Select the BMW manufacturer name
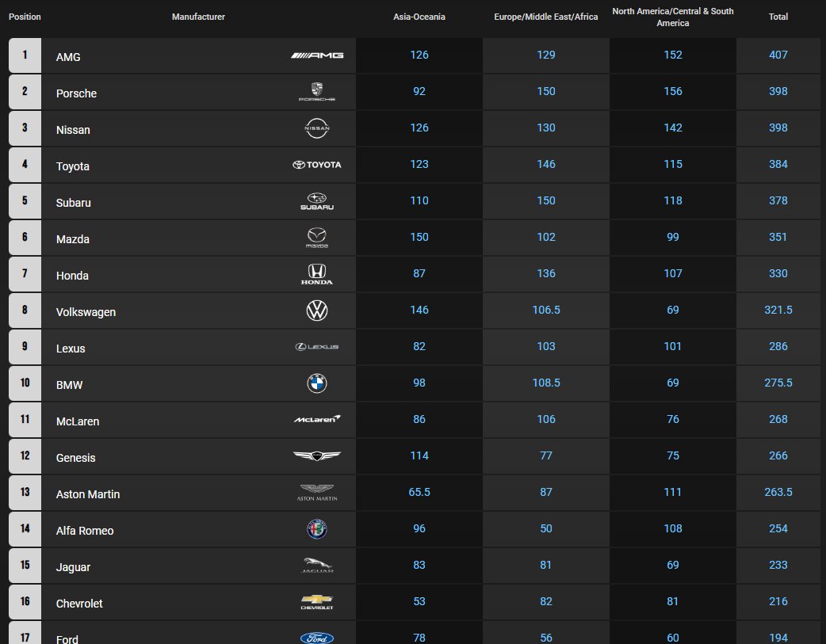Viewport: 826px width, 644px height. 69,385
